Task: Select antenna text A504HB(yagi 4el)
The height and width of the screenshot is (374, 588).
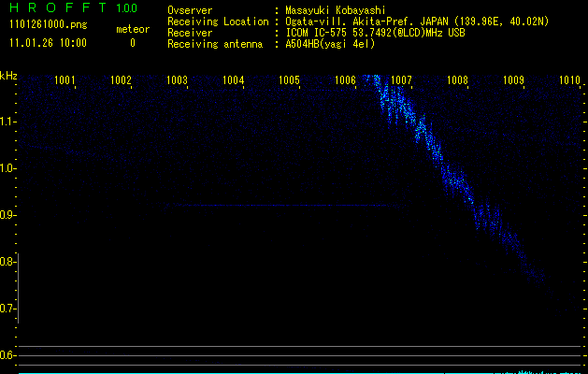Action: [330, 44]
